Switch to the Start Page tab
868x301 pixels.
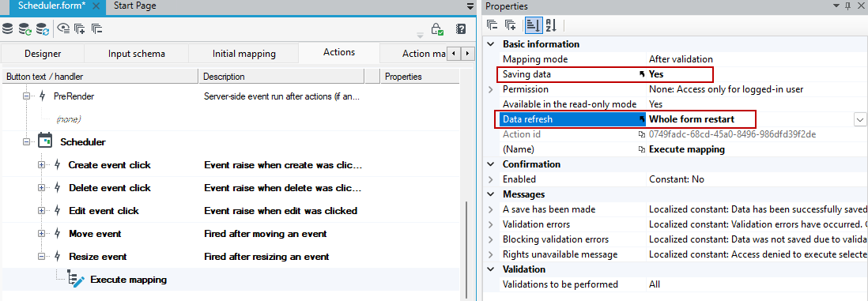(135, 6)
